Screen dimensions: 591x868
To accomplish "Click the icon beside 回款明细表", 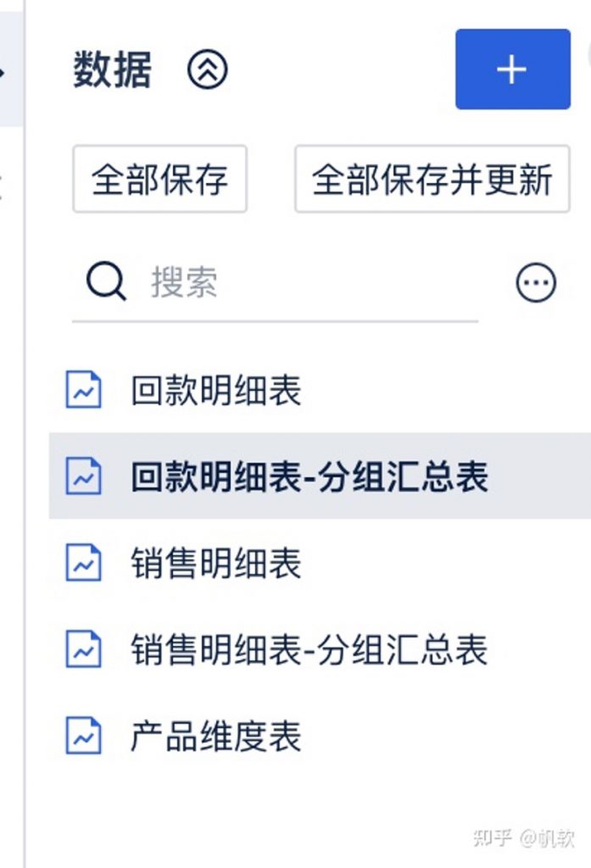I will [x=84, y=390].
